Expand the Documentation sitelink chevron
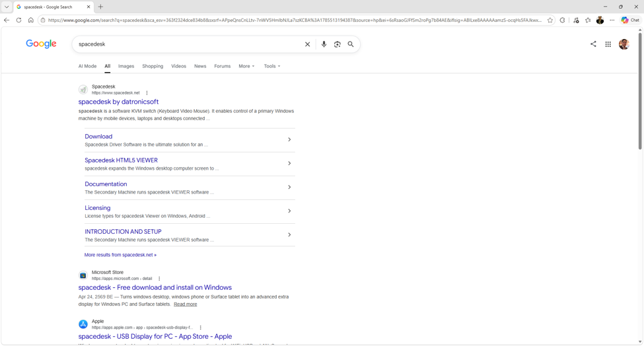Screen dimensions: 644x346 pos(289,187)
